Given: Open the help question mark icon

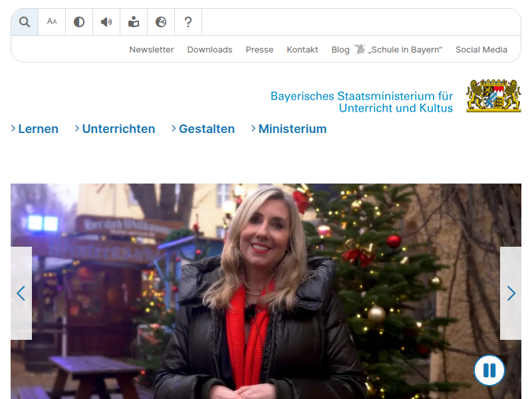Looking at the screenshot, I should coord(188,22).
